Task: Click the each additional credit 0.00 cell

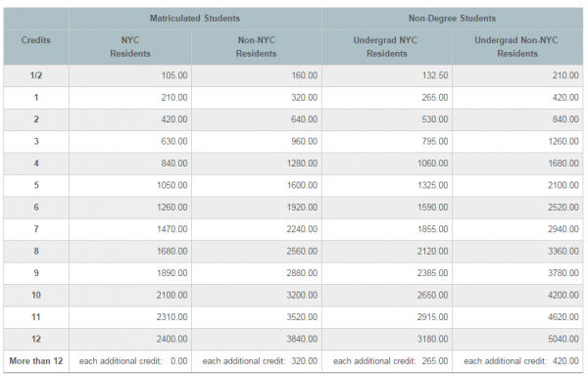Action: (130, 361)
